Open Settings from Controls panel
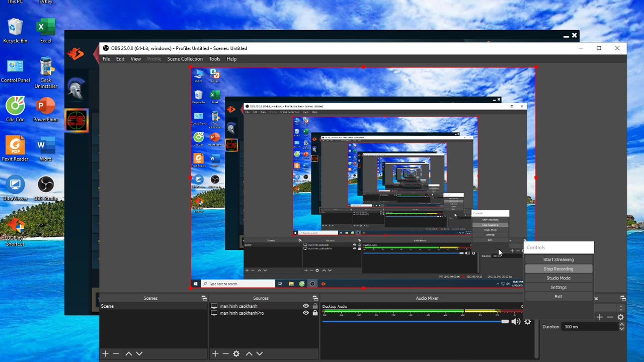Screen dimensions: 644x362 tap(558, 288)
